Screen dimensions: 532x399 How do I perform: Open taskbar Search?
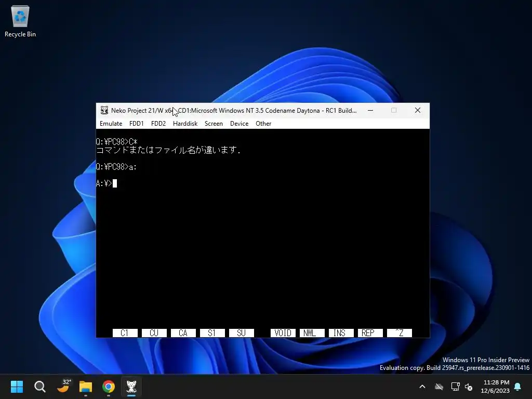(39, 387)
